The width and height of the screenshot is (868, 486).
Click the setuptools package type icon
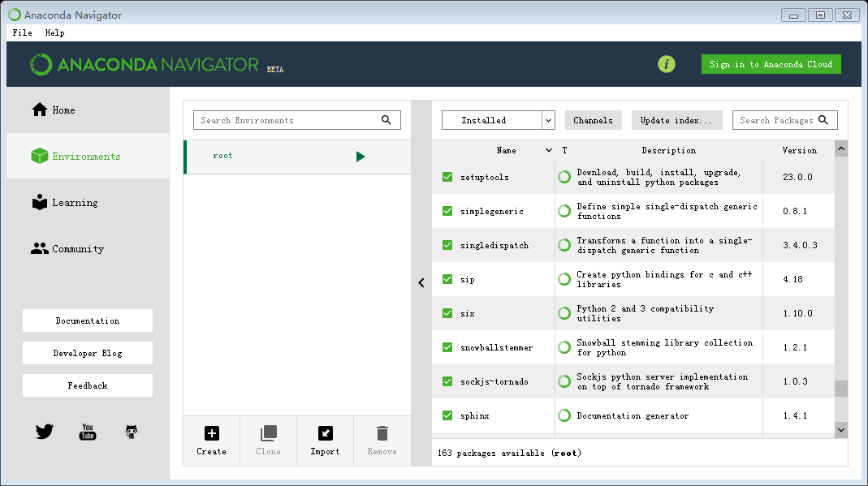tap(564, 177)
